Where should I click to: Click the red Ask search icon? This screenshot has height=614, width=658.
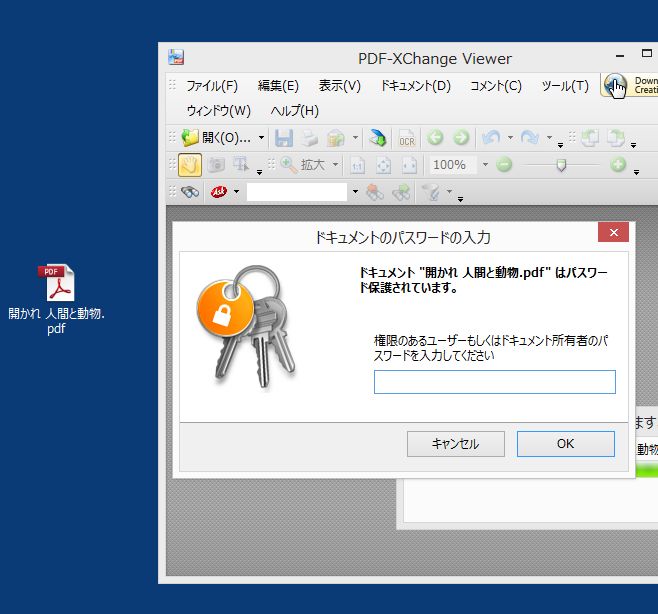click(x=219, y=192)
